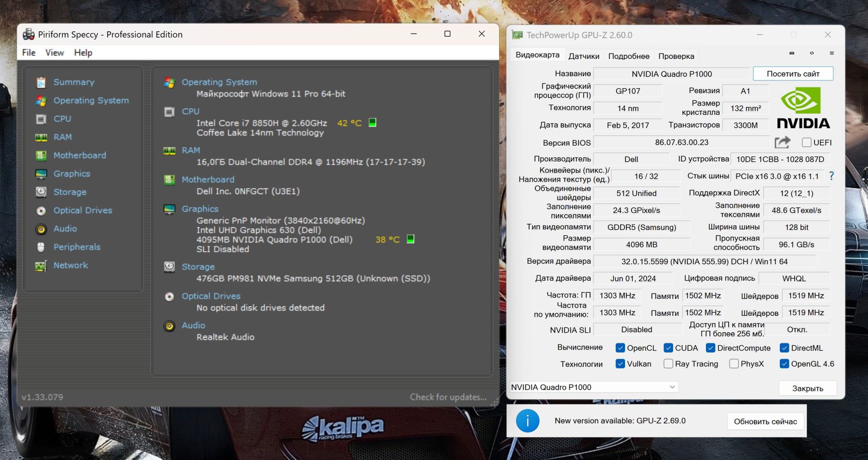Click the Посетить сайт button
This screenshot has height=460, width=868.
tap(793, 74)
